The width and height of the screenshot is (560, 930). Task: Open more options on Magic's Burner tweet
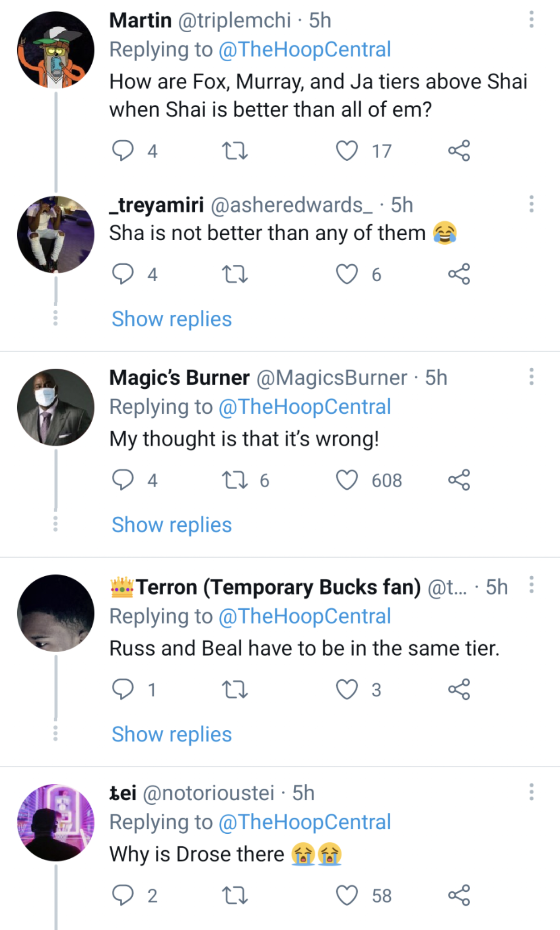coord(531,377)
